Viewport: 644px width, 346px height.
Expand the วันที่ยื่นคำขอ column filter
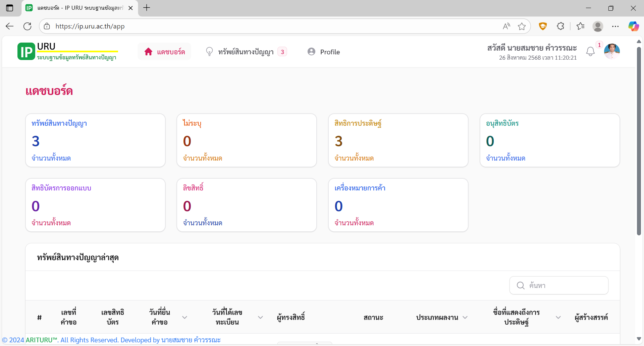[184, 317]
